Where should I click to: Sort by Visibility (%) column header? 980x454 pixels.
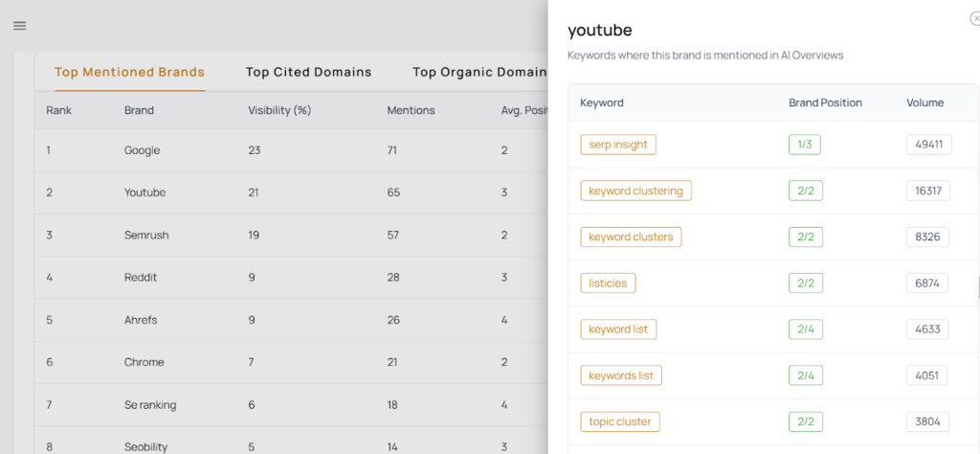click(x=279, y=110)
